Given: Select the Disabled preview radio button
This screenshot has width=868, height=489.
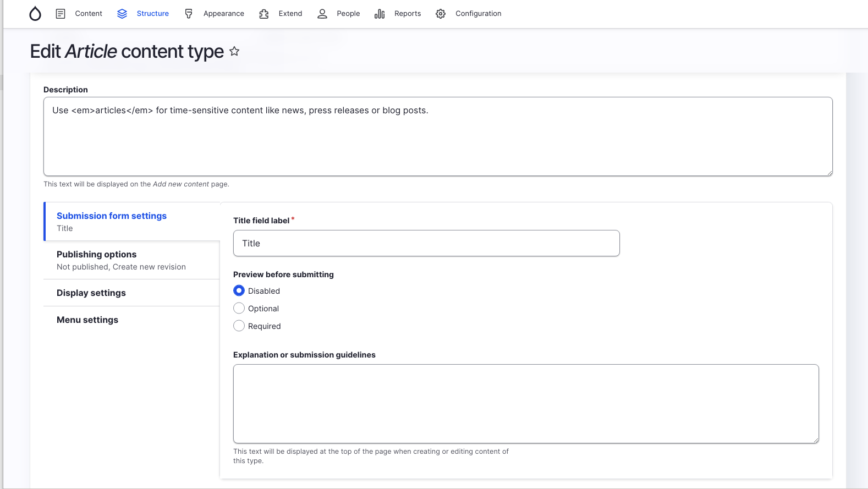Looking at the screenshot, I should [239, 290].
